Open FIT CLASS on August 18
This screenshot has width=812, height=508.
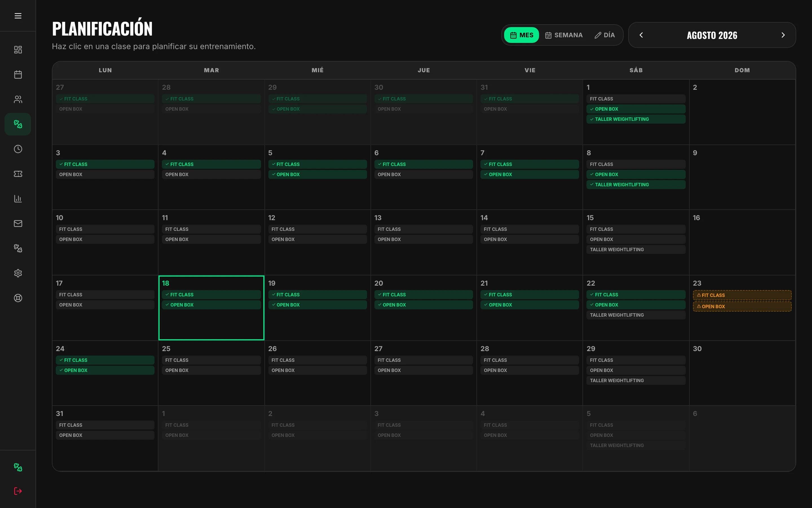coord(211,295)
